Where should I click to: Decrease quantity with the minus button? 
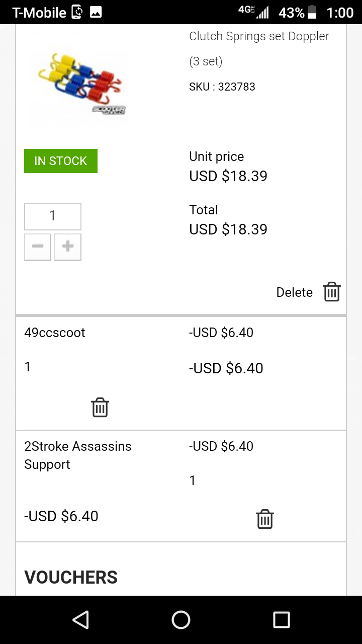click(38, 247)
